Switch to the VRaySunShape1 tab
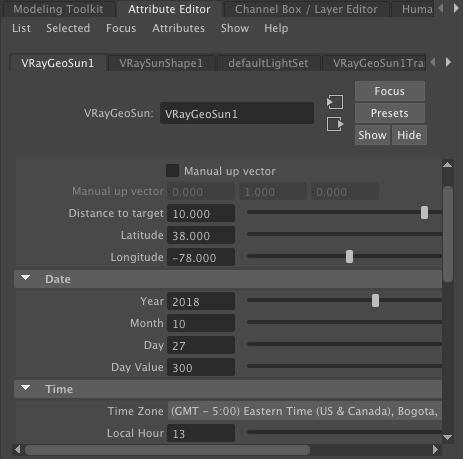 (161, 63)
